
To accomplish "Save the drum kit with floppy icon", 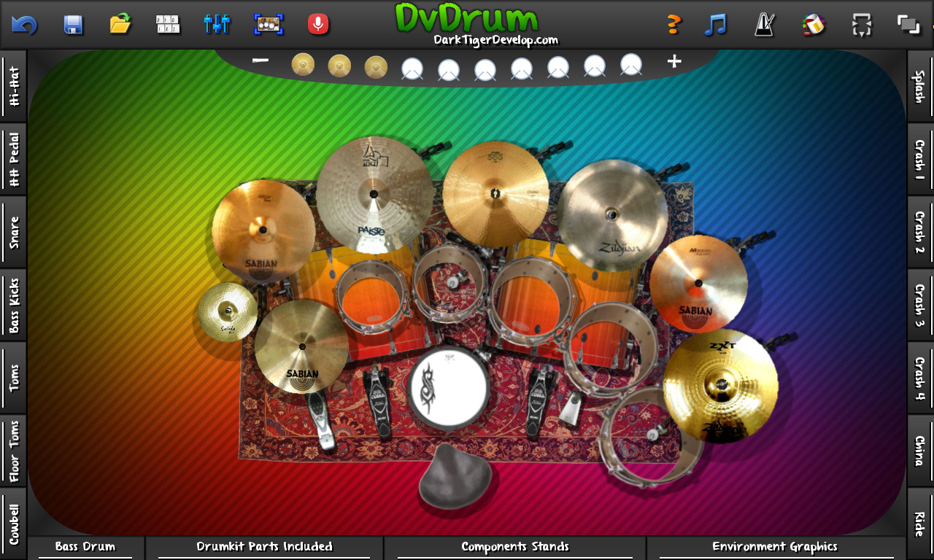I will (x=73, y=25).
